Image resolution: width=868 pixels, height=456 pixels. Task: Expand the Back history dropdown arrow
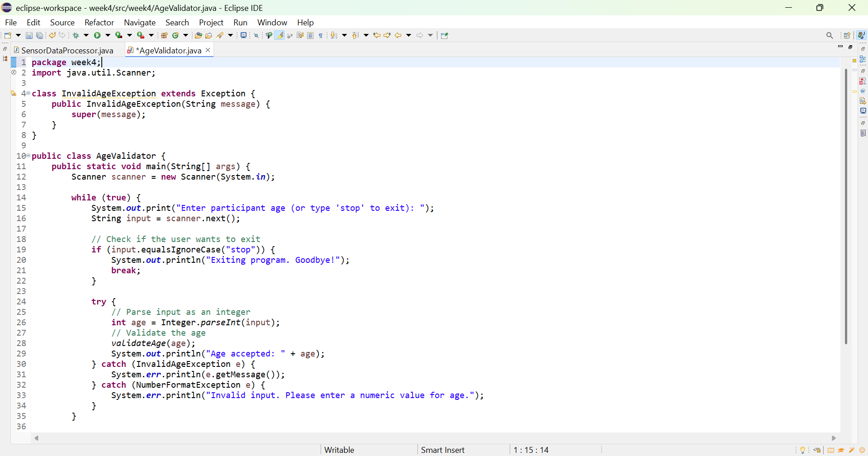[x=408, y=35]
